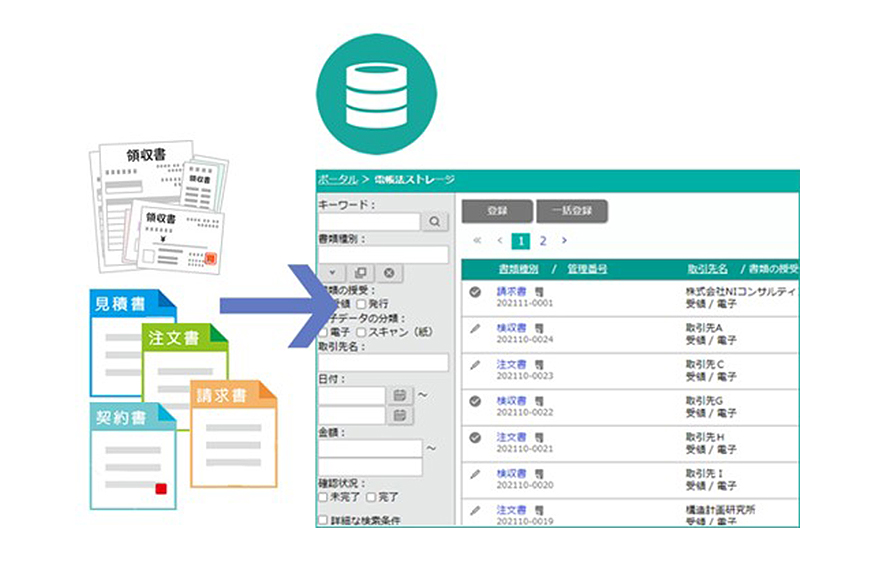The image size is (880, 586).
Task: Click the 取引先名 input field
Action: point(383,362)
